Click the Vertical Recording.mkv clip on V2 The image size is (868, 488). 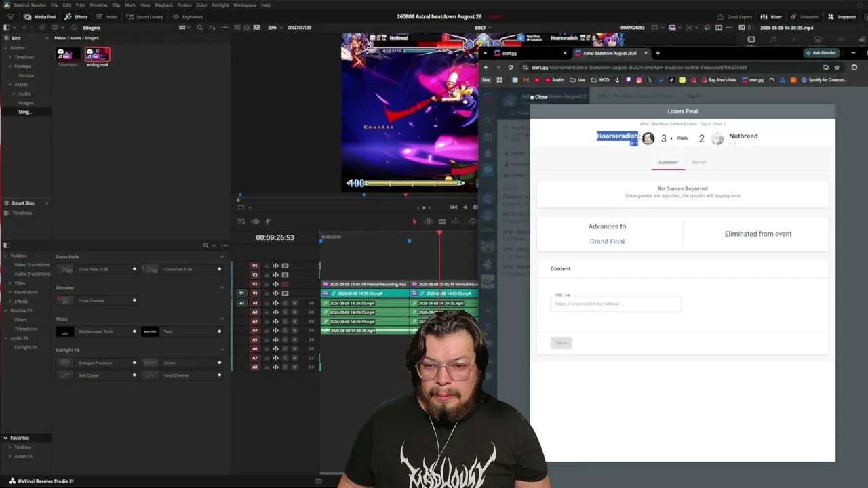(x=366, y=284)
